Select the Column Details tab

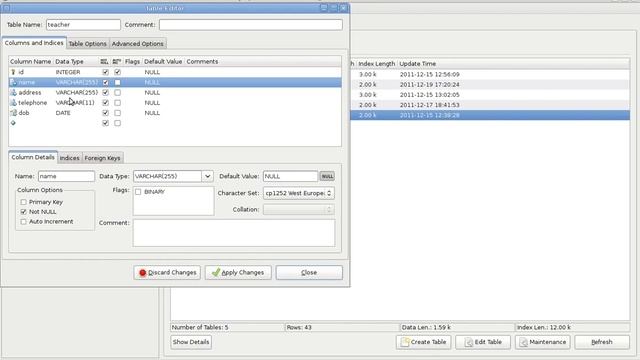click(33, 157)
